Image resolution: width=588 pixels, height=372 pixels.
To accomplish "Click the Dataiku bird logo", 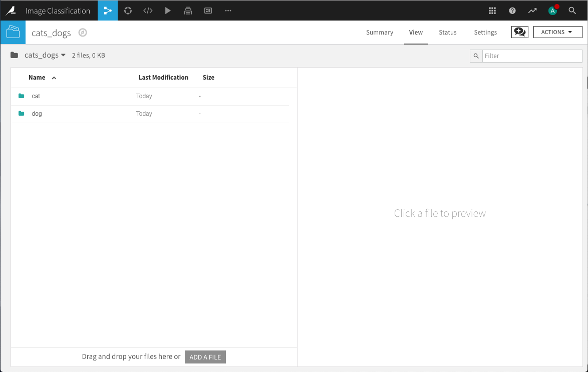I will (11, 11).
